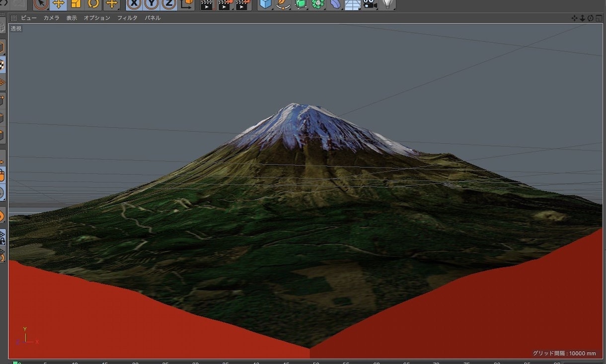Viewport: 606px width, 364px height.
Task: Open the フィルタ menu
Action: tap(127, 18)
